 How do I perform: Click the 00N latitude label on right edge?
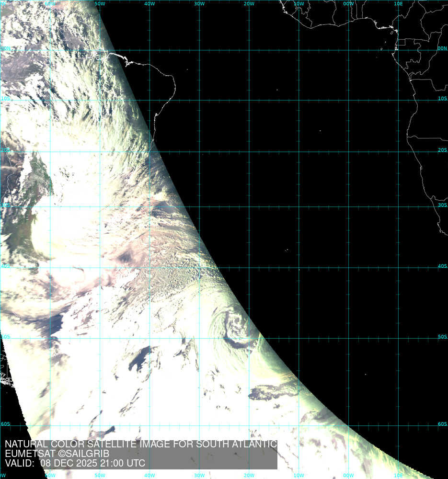coord(442,48)
